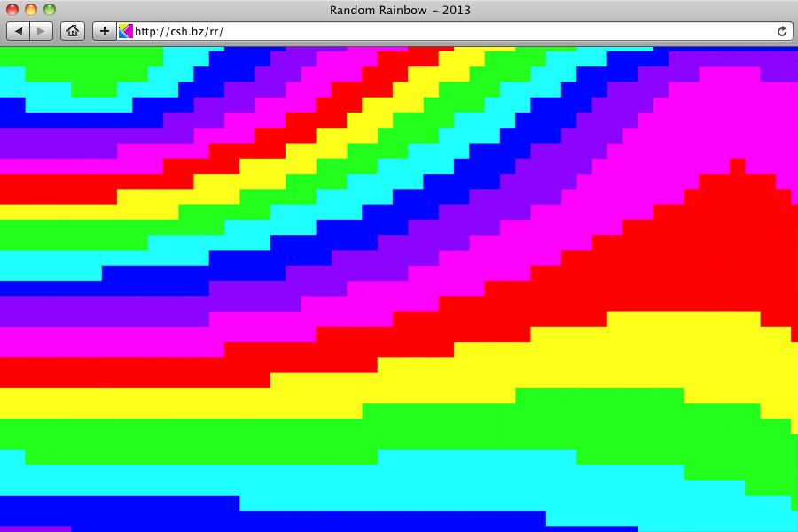798x532 pixels.
Task: Click the site favicon in the address bar
Action: coord(125,32)
